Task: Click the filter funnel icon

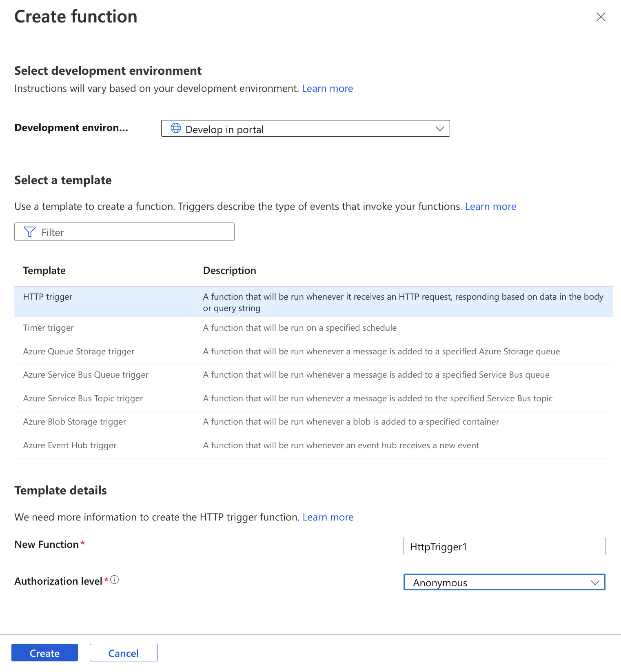Action: click(x=30, y=232)
